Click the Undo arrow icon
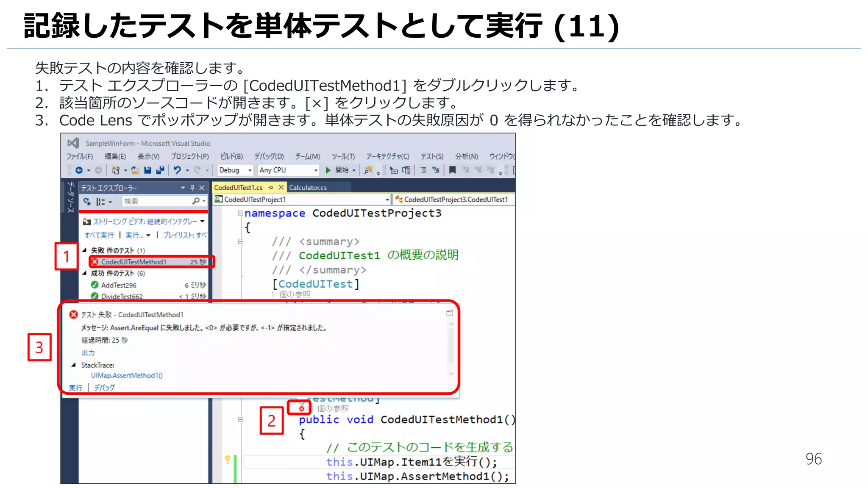This screenshot has height=488, width=868. [x=177, y=170]
